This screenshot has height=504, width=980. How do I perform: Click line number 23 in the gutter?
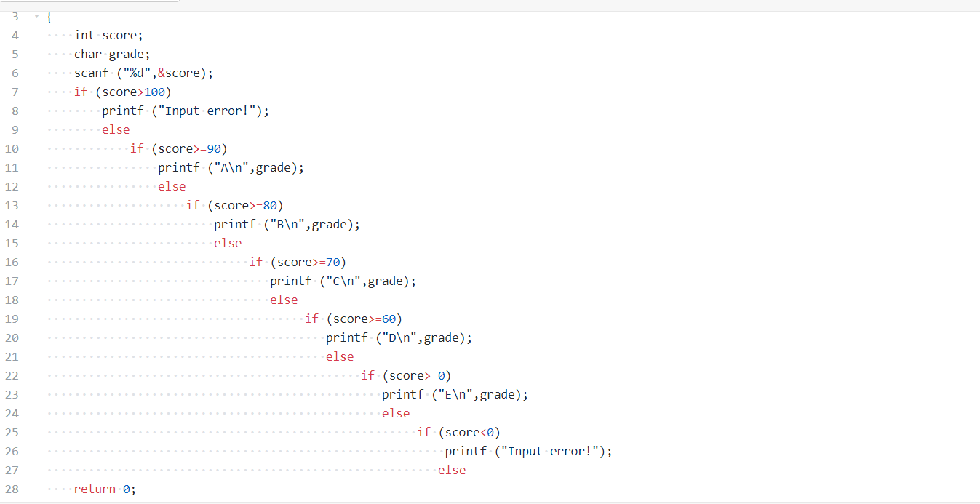(x=12, y=394)
